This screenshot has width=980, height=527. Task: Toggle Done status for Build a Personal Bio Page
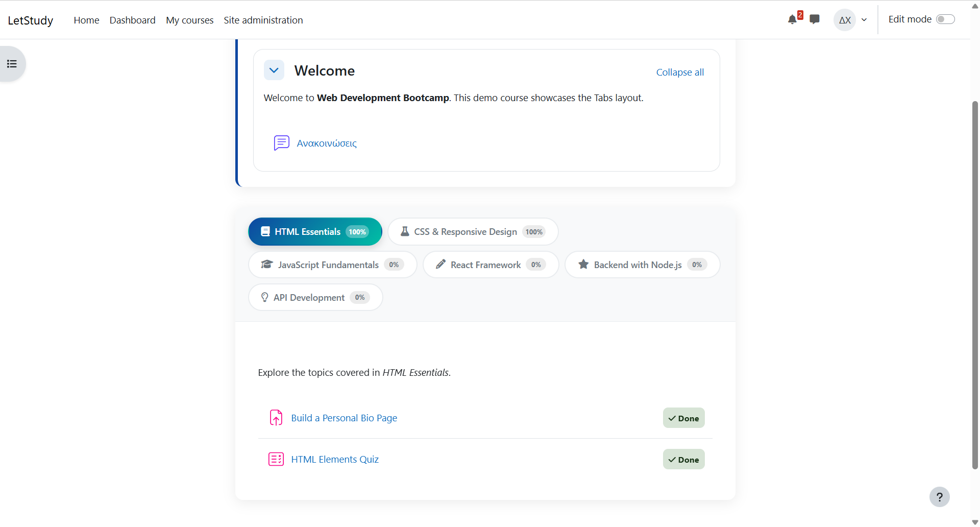tap(683, 418)
